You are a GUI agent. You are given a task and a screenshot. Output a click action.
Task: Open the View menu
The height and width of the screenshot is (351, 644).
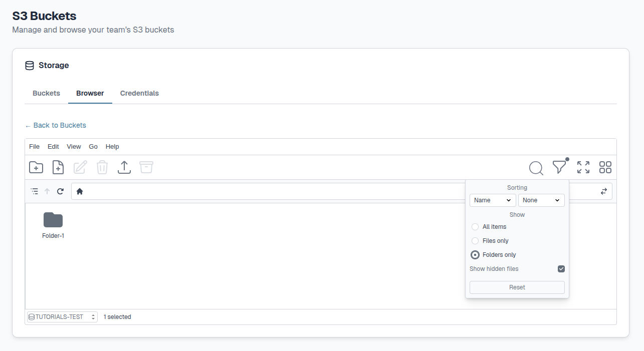coord(74,147)
